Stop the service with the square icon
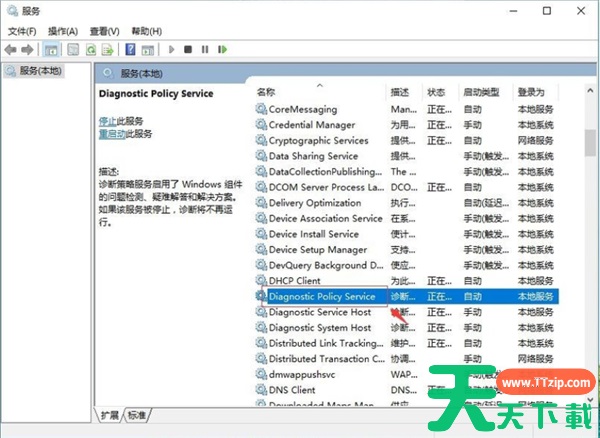600x438 pixels. (x=188, y=49)
